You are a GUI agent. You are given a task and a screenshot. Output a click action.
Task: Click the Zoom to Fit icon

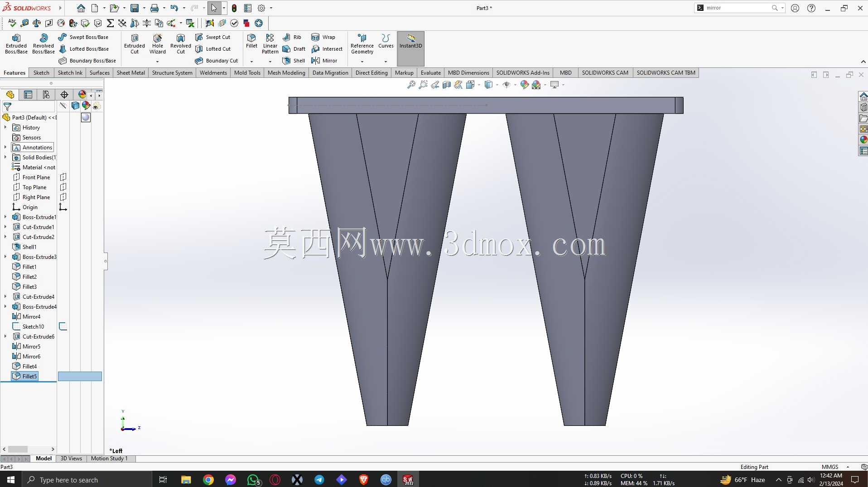click(411, 85)
